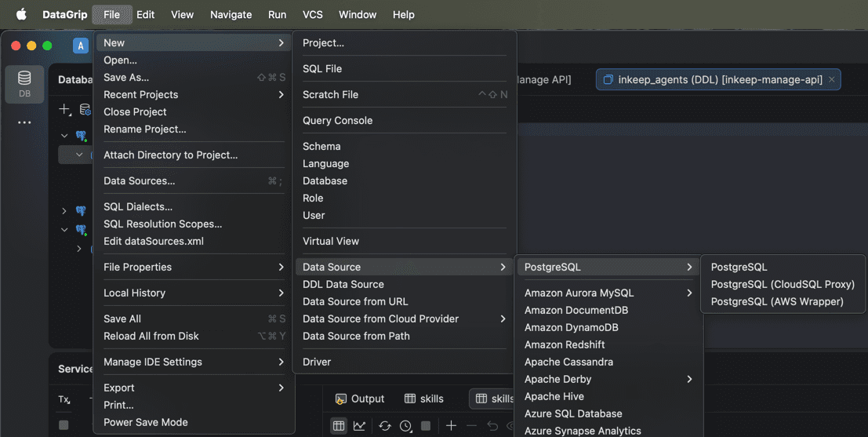
Task: Switch to the Output tab
Action: click(x=360, y=399)
